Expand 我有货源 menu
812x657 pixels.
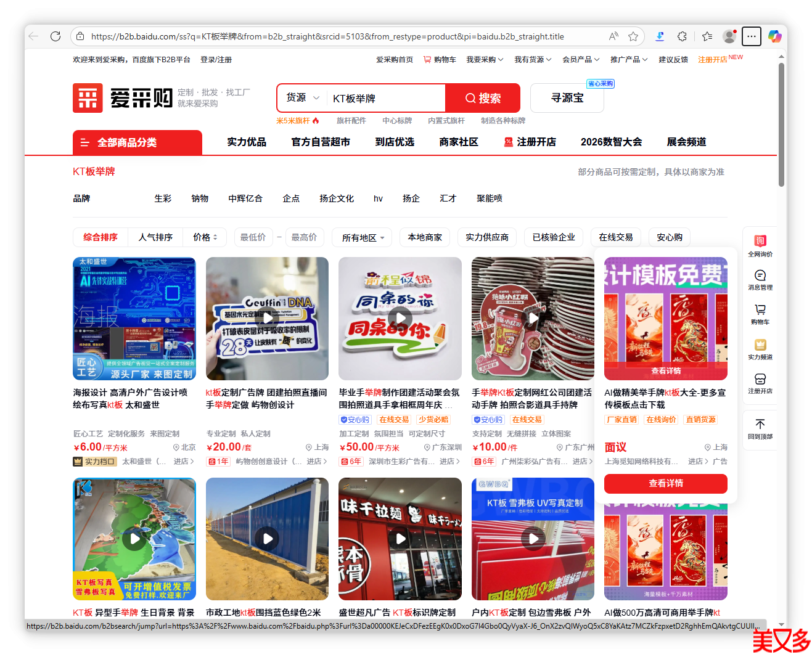point(533,60)
